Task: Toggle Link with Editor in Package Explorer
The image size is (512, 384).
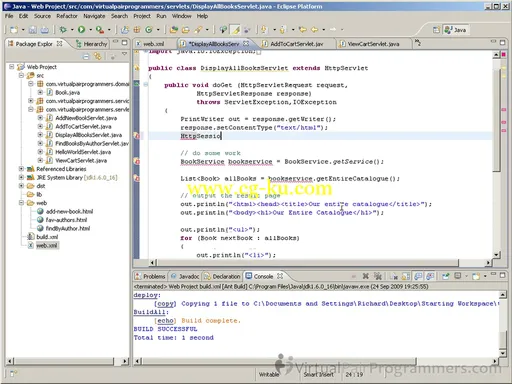Action: click(98, 57)
